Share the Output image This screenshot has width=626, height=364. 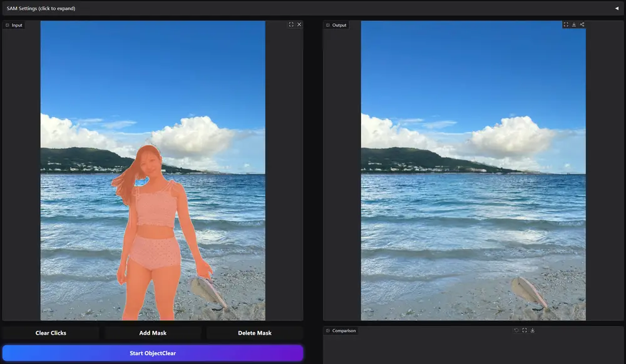click(582, 24)
